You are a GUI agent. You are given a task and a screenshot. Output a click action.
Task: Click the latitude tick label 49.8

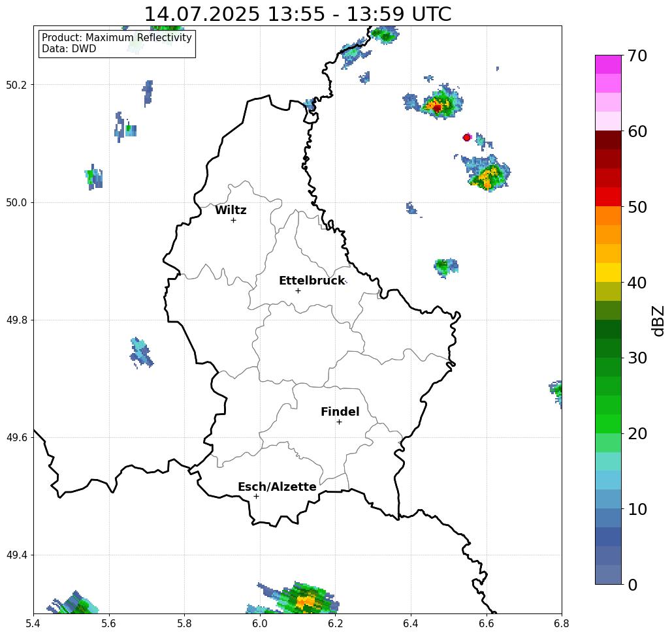tap(16, 320)
